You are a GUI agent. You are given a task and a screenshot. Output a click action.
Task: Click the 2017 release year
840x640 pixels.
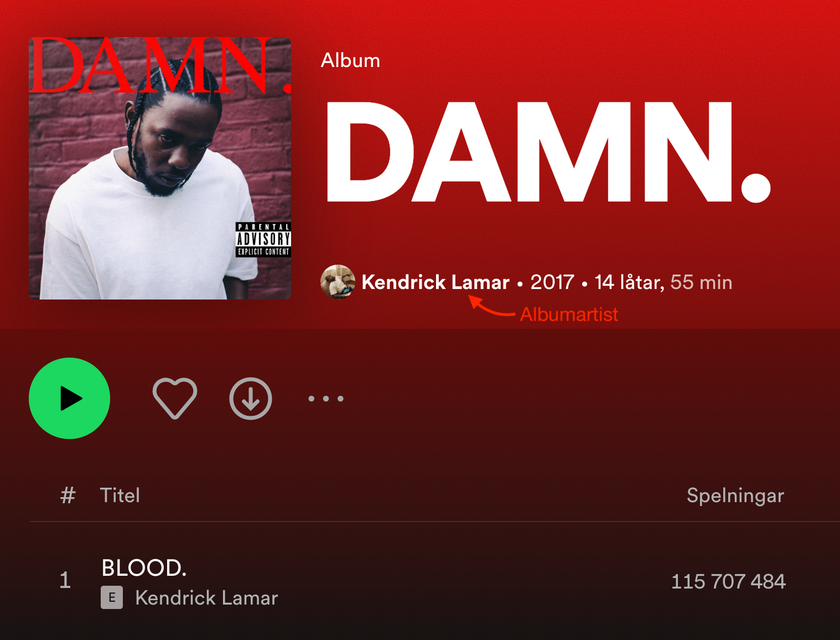(x=552, y=282)
